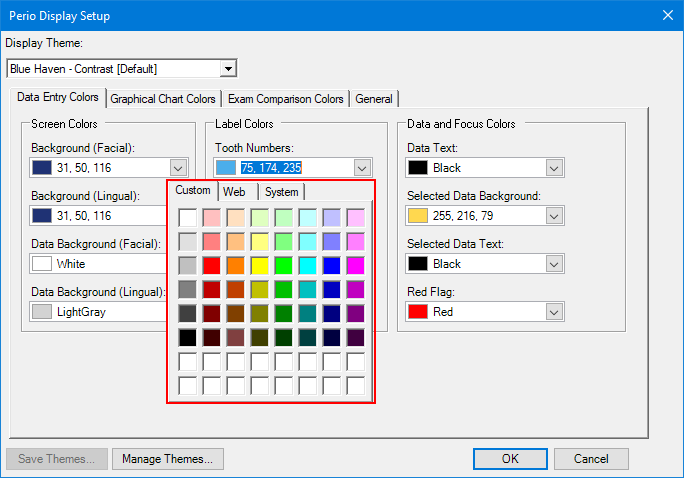Select the cyan swatch in color grid
684x478 pixels.
click(x=307, y=265)
